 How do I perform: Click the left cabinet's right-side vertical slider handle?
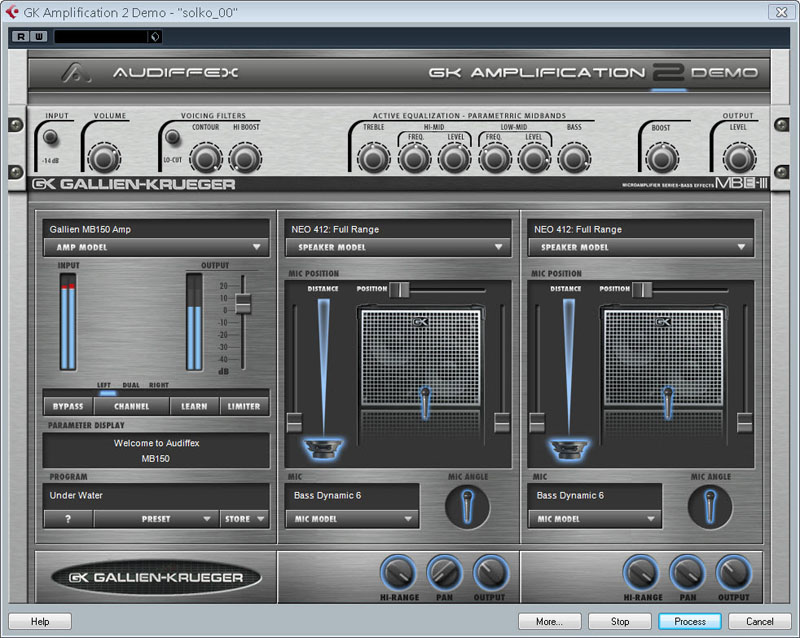[x=502, y=423]
